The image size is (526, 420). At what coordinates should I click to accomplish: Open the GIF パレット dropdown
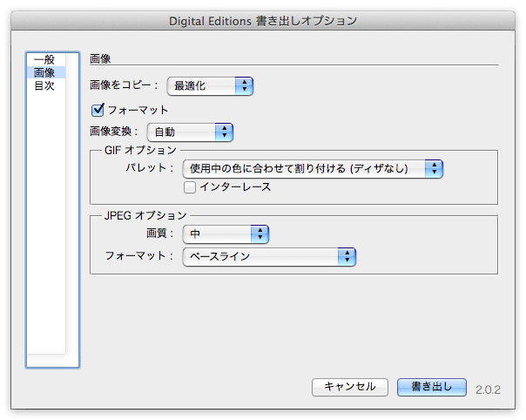[313, 168]
